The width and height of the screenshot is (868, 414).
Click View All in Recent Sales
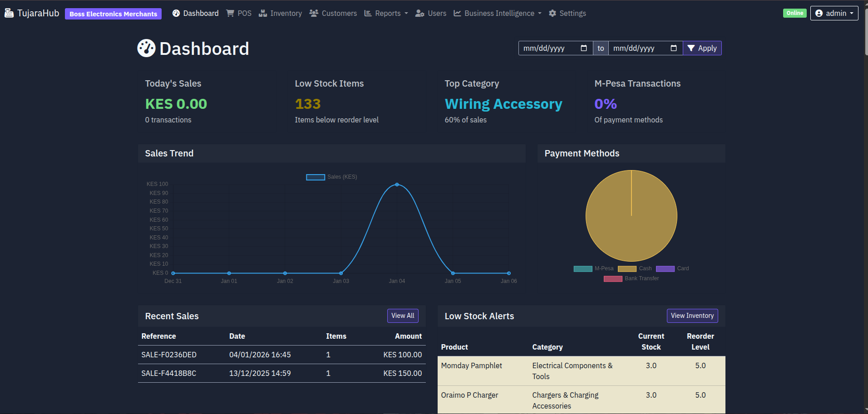(402, 316)
